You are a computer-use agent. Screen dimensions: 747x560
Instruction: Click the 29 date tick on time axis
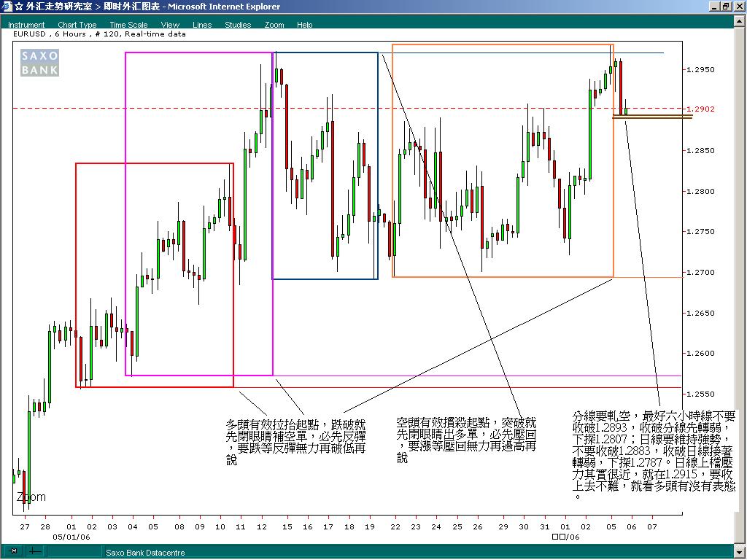[503, 526]
